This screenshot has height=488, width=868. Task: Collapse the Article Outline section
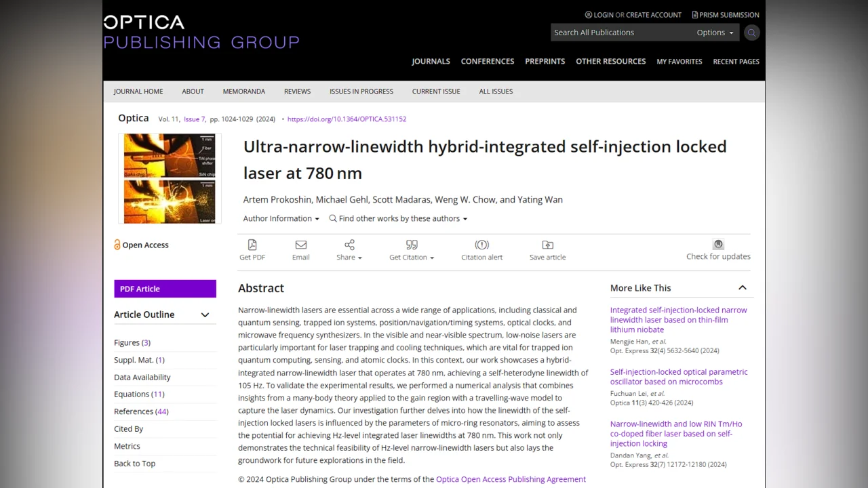coord(205,314)
